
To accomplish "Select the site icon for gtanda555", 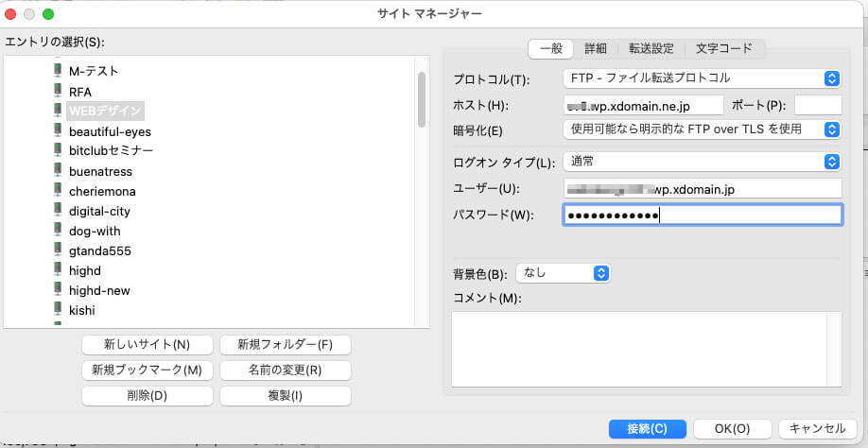I will click(x=58, y=250).
